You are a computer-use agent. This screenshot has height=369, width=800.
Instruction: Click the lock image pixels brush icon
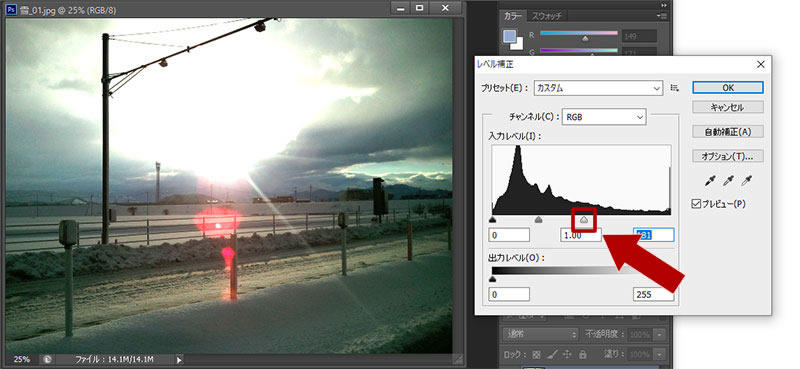[552, 354]
